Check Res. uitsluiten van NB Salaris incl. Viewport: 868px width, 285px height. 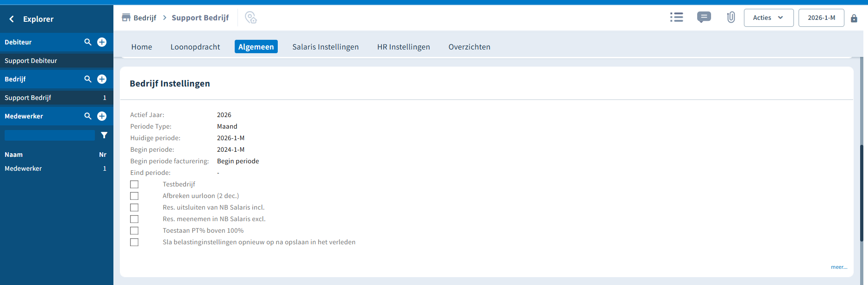pyautogui.click(x=134, y=207)
